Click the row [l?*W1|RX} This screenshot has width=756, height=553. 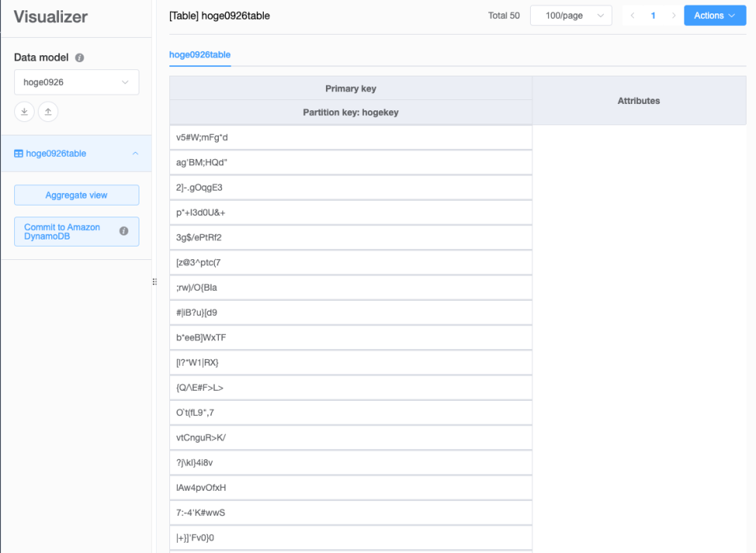coord(350,363)
